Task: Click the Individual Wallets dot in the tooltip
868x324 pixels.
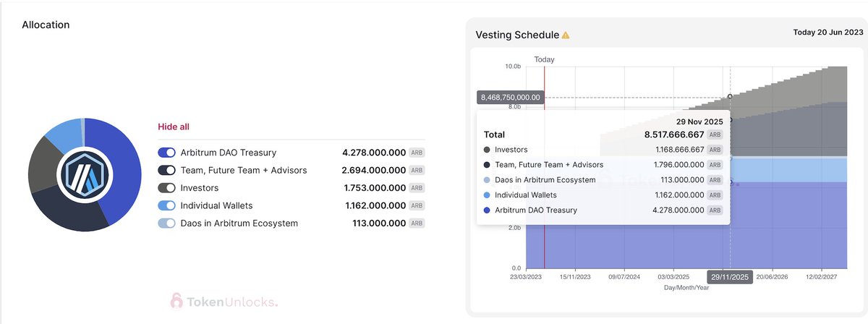Action: click(x=487, y=195)
